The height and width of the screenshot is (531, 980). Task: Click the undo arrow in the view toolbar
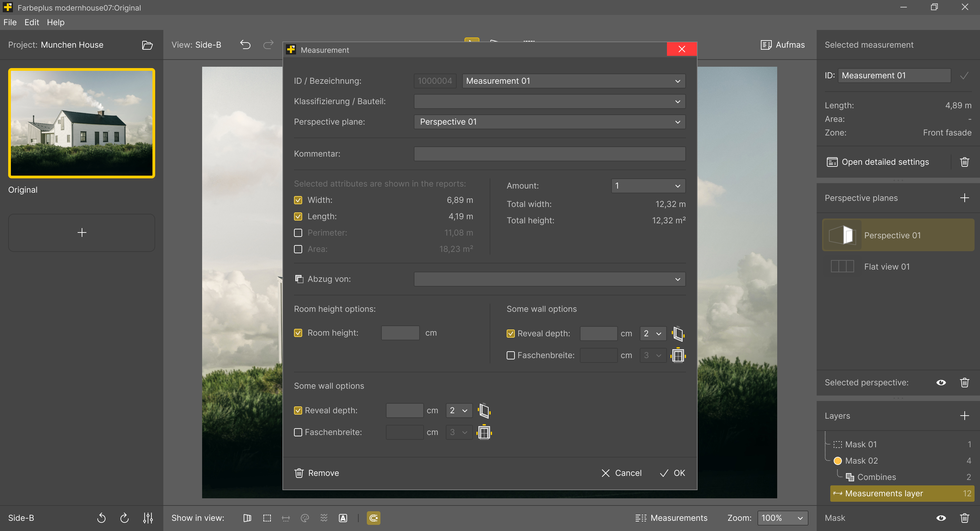tap(245, 45)
